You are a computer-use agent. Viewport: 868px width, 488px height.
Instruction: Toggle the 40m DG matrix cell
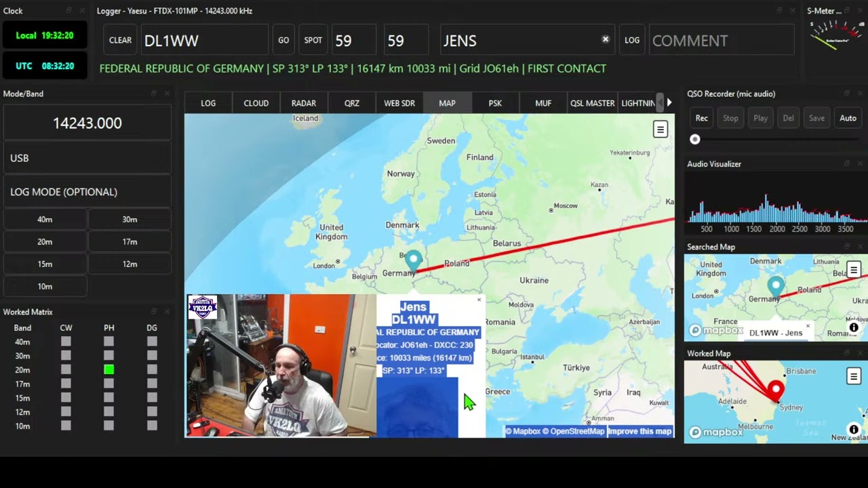point(152,342)
